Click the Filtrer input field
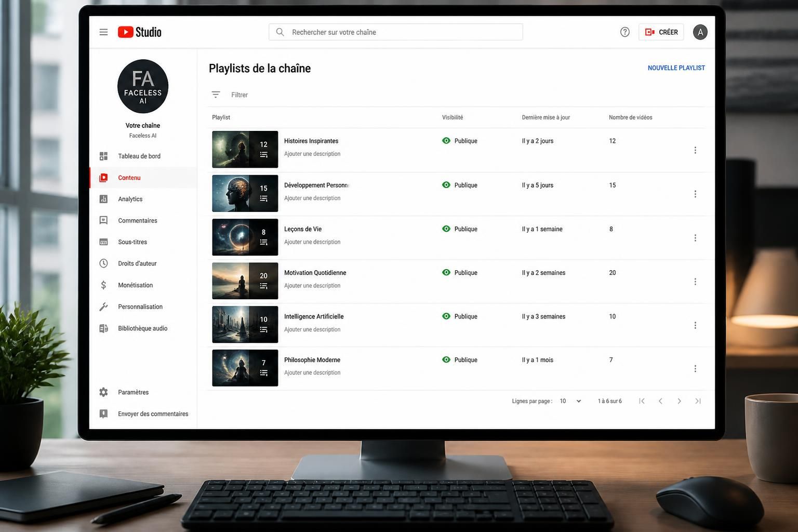This screenshot has width=798, height=532. click(240, 95)
